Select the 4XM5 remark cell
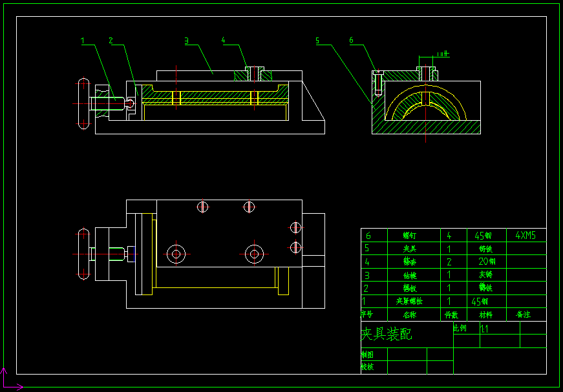Image resolution: width=563 pixels, height=392 pixels. (526, 235)
